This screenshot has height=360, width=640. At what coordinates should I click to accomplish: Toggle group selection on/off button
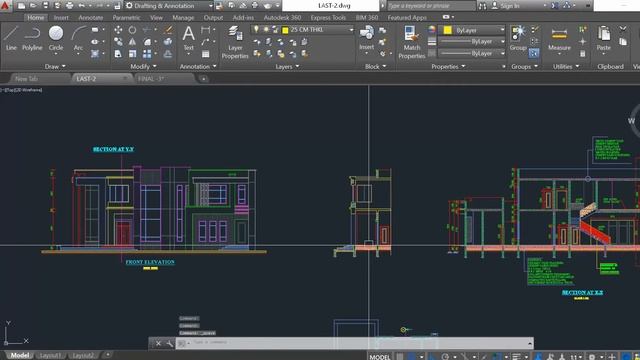tap(533, 53)
